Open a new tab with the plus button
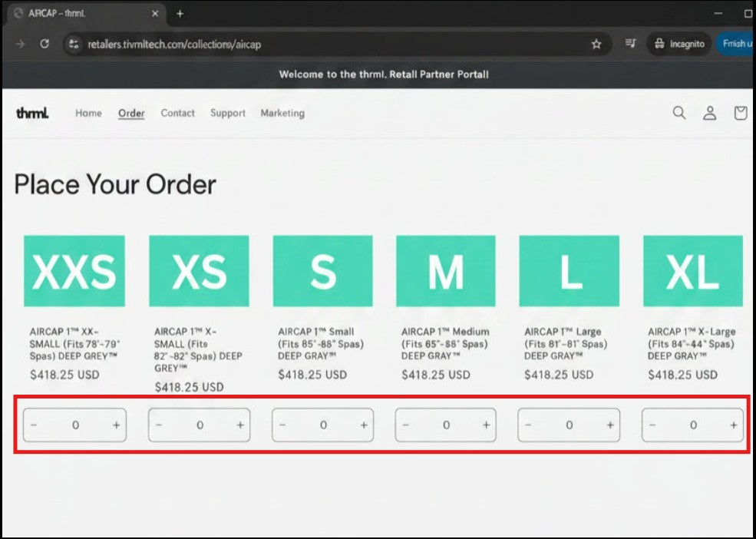The height and width of the screenshot is (539, 756). [x=180, y=14]
